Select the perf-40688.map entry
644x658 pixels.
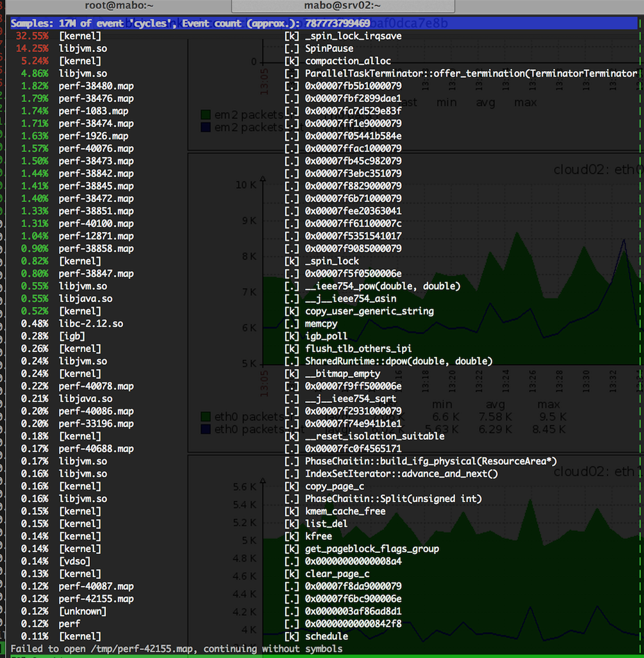(96, 449)
